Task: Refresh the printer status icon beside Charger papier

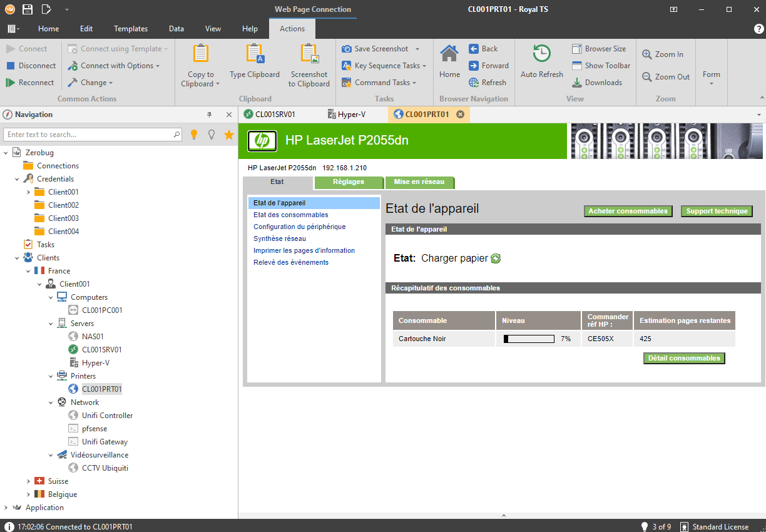Action: [496, 258]
